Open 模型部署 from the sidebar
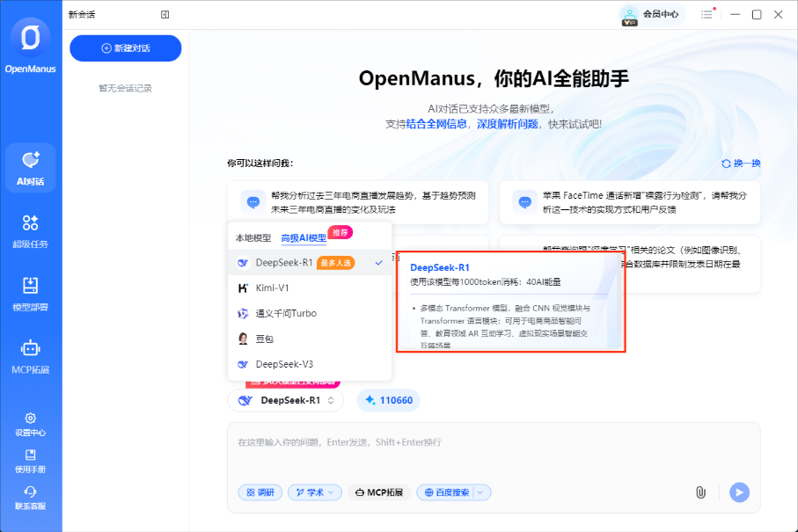798x532 pixels. point(30,290)
